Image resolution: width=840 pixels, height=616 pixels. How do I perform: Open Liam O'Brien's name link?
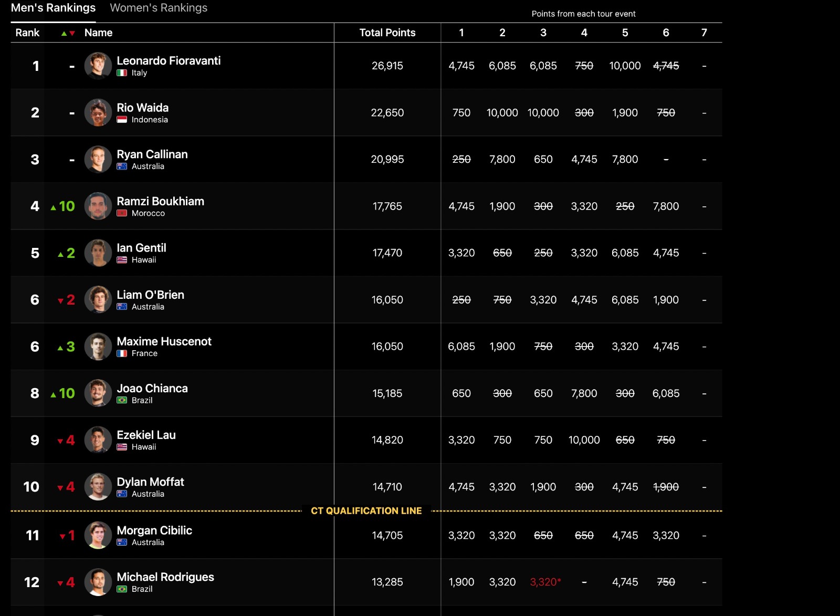tap(150, 295)
